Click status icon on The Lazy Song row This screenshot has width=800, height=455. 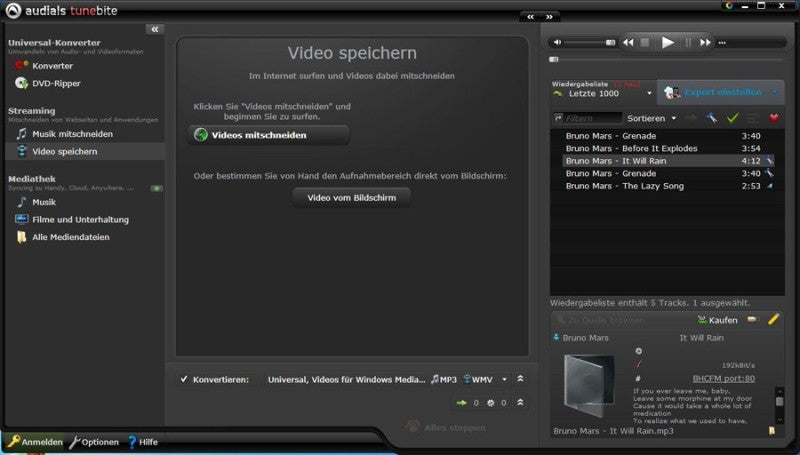click(769, 186)
